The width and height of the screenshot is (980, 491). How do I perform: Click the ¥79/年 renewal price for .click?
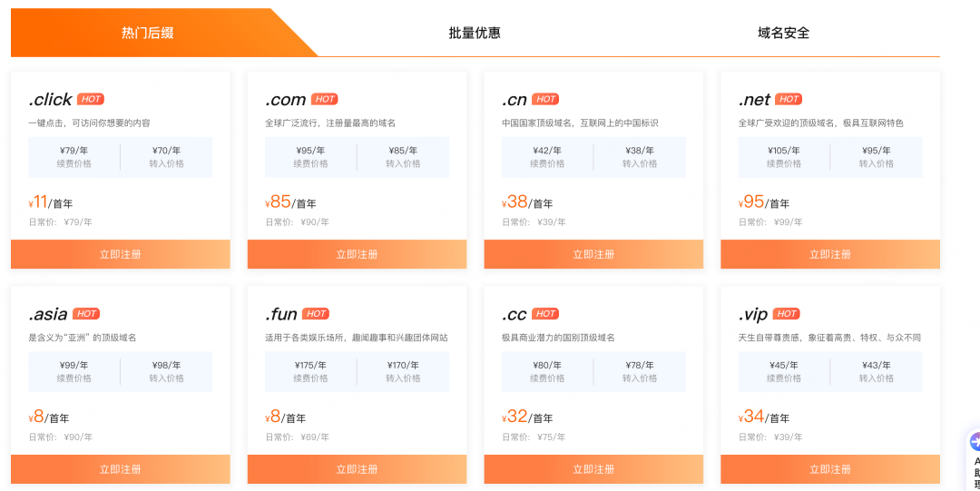click(x=73, y=150)
